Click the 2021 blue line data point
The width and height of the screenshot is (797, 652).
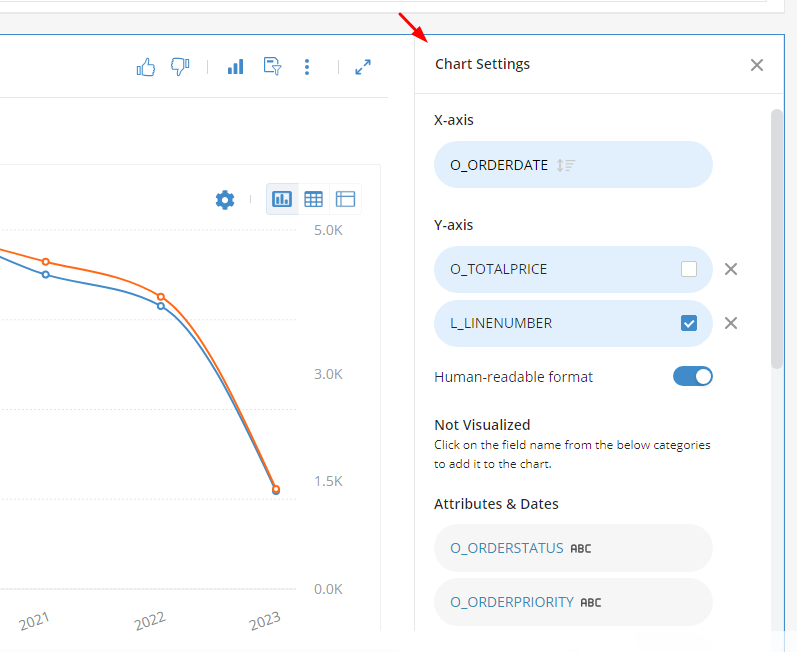coord(46,275)
